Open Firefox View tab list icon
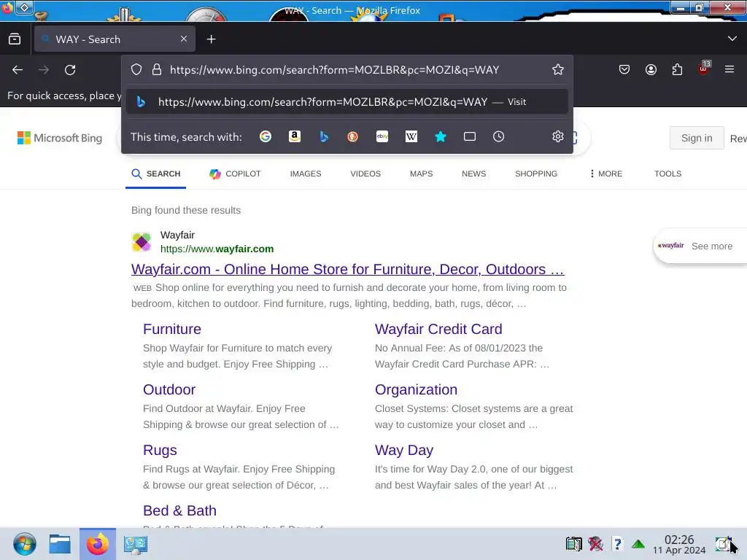The height and width of the screenshot is (560, 747). tap(15, 39)
